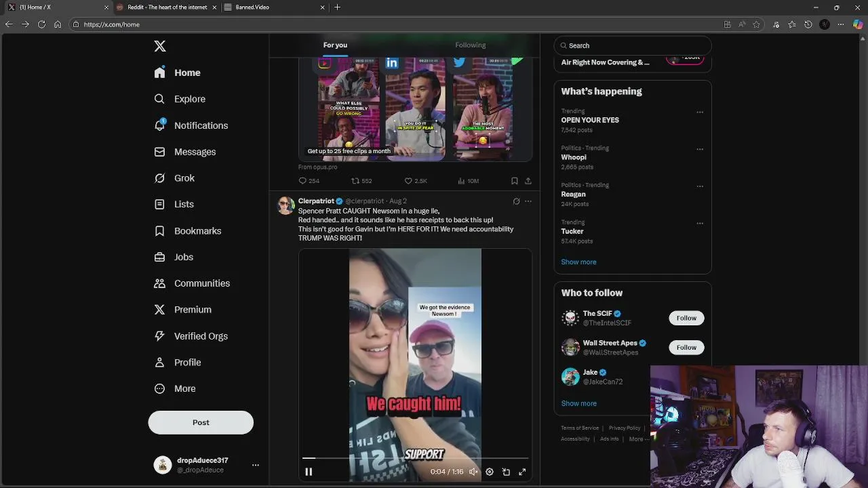Click the Communities people icon

tap(159, 283)
